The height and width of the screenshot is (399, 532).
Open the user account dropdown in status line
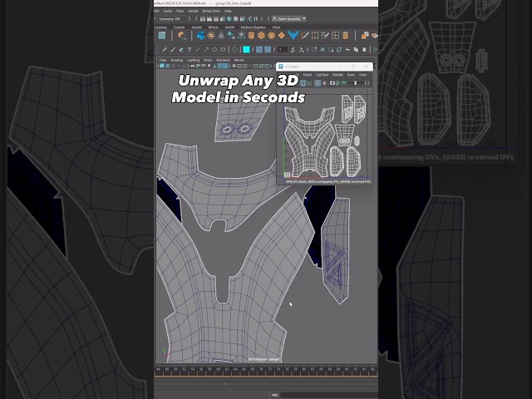pos(288,18)
